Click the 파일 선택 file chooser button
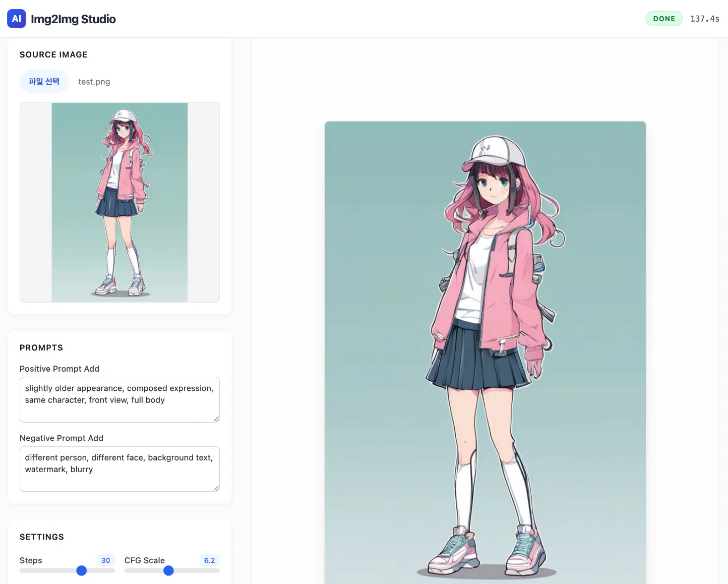Viewport: 728px width, 584px height. click(44, 81)
